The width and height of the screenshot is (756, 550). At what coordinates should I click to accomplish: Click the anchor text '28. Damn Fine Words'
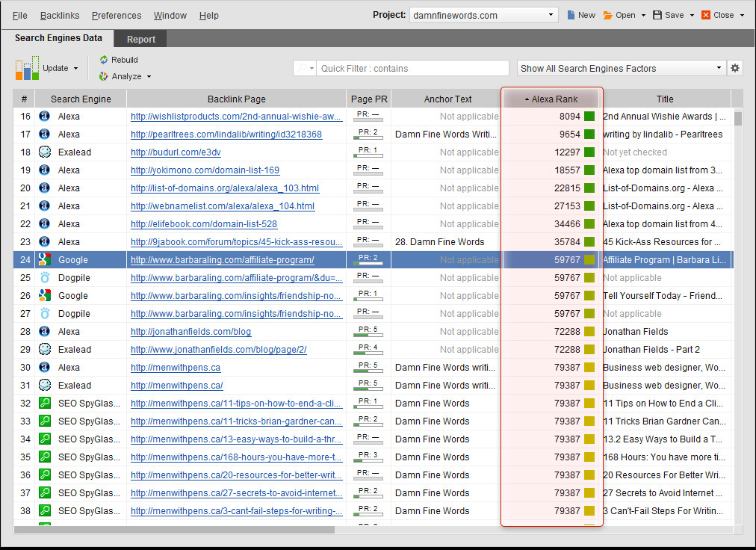(440, 241)
